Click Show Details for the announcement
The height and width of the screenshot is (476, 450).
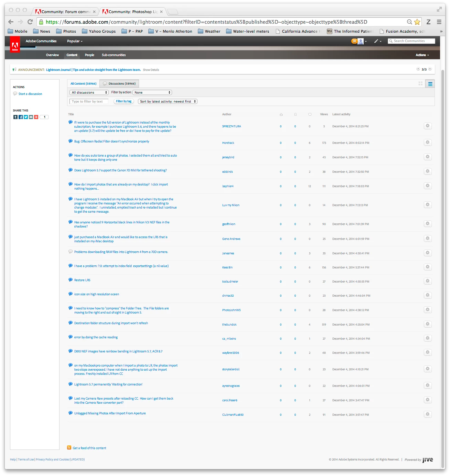coord(151,70)
